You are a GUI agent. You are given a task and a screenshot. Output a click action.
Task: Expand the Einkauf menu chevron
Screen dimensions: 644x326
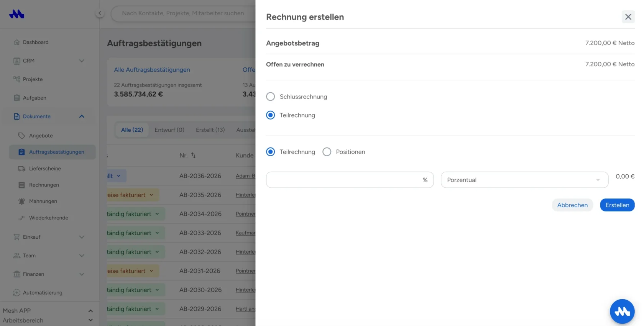(x=82, y=237)
